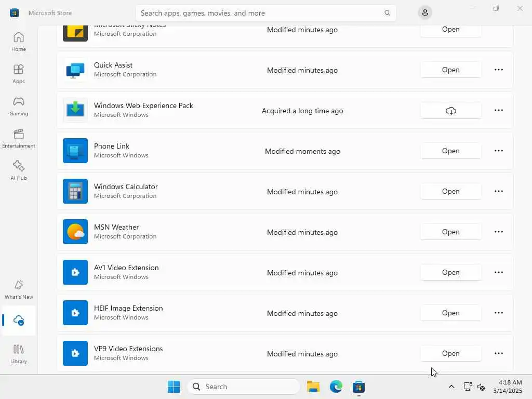Click the AV1 Video Extension icon
The width and height of the screenshot is (532, 399).
click(x=75, y=272)
